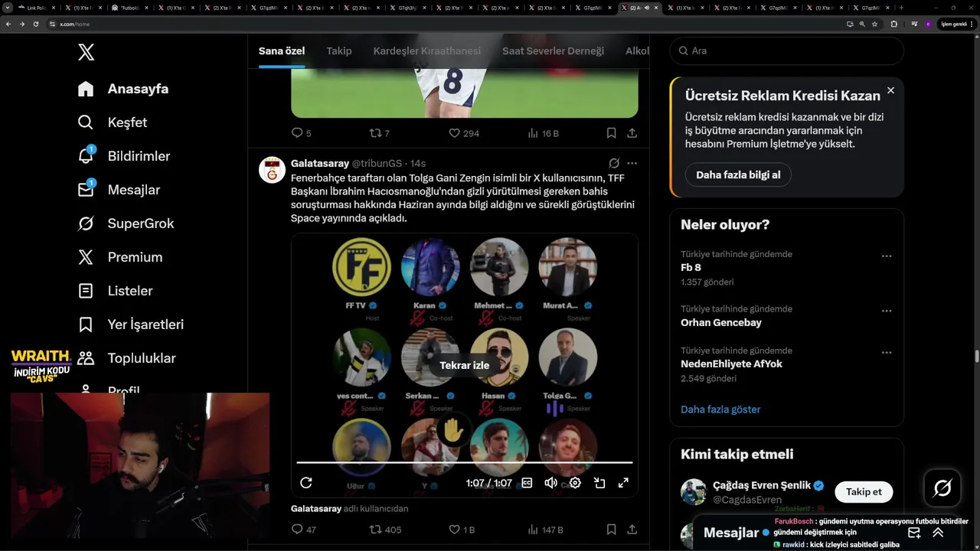Open Premium in the sidebar

pyautogui.click(x=120, y=257)
